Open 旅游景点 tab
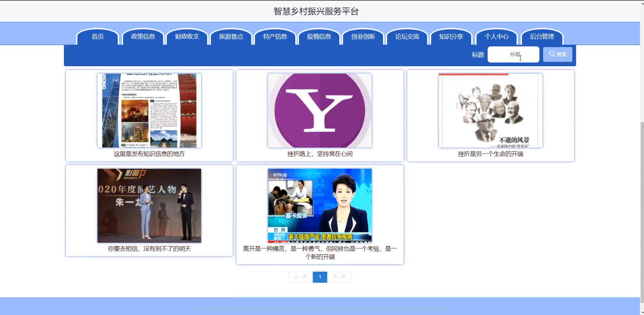 [231, 37]
